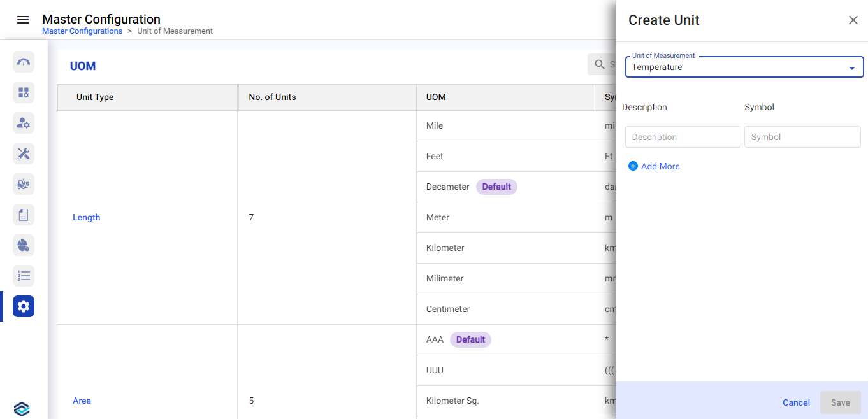Open the hard hat worker icon
Screen dimensions: 868x419
(24, 245)
